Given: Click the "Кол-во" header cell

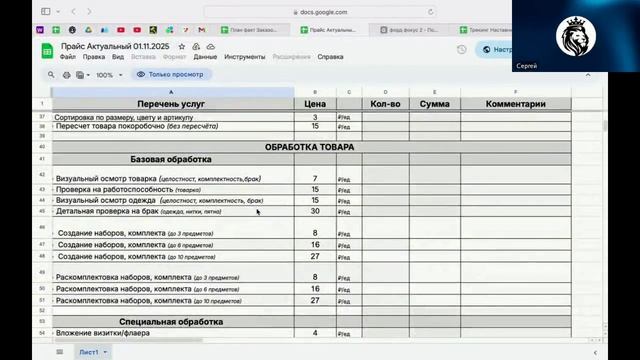Looking at the screenshot, I should (385, 104).
